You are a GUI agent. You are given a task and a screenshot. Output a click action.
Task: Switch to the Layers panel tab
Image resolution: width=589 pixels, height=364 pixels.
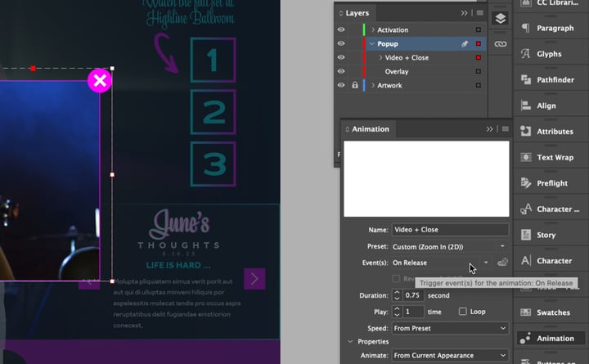(x=357, y=13)
